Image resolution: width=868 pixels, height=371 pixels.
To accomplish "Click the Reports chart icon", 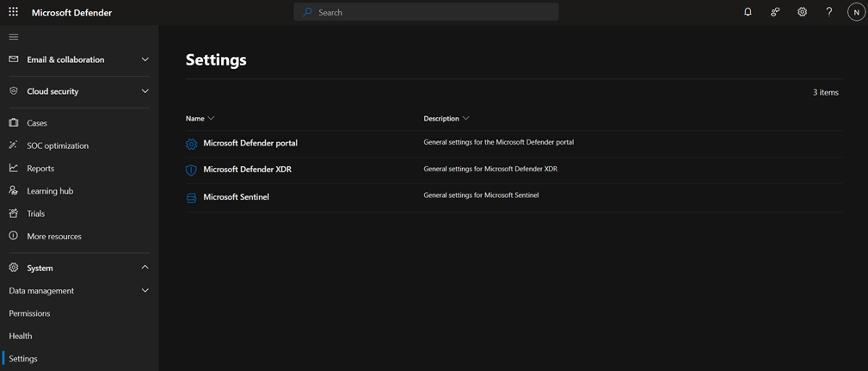I will tap(14, 169).
